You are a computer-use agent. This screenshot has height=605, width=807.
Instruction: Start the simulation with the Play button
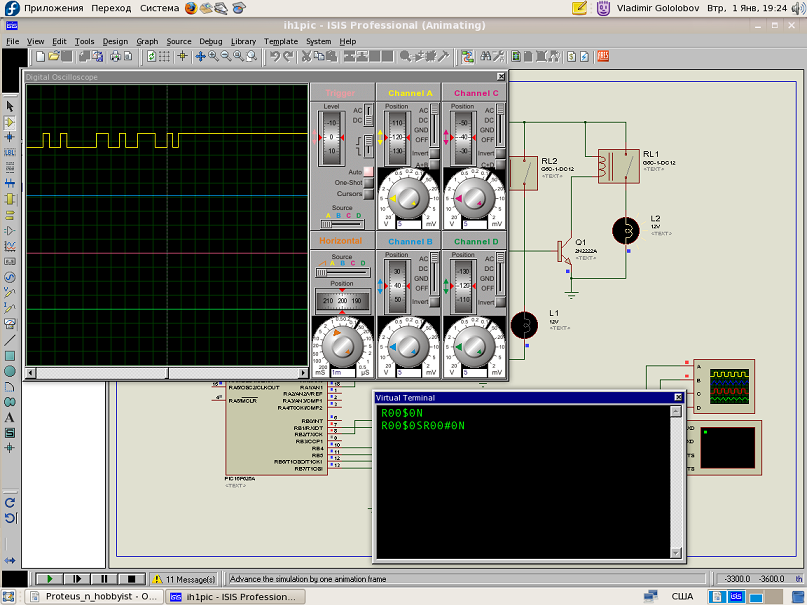coord(49,579)
